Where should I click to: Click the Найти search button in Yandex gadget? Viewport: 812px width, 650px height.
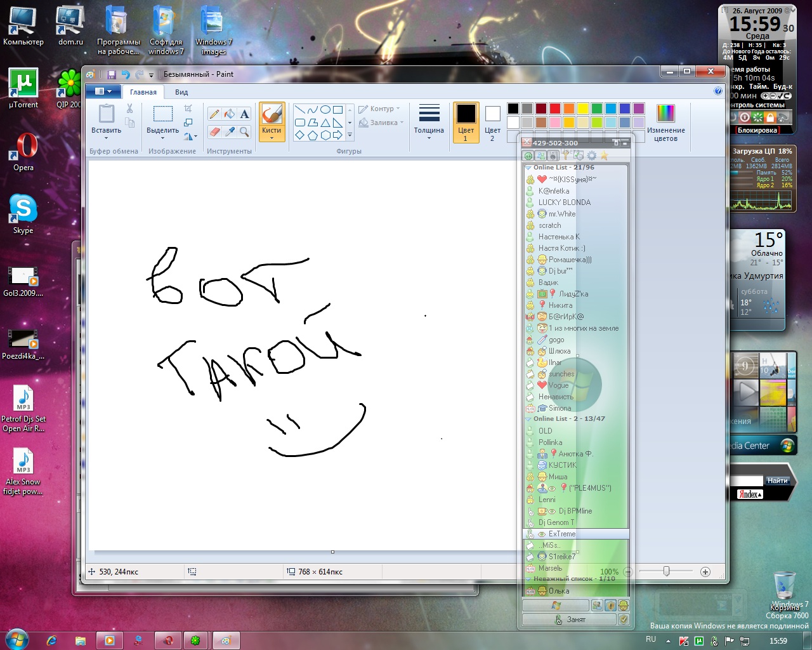(777, 481)
